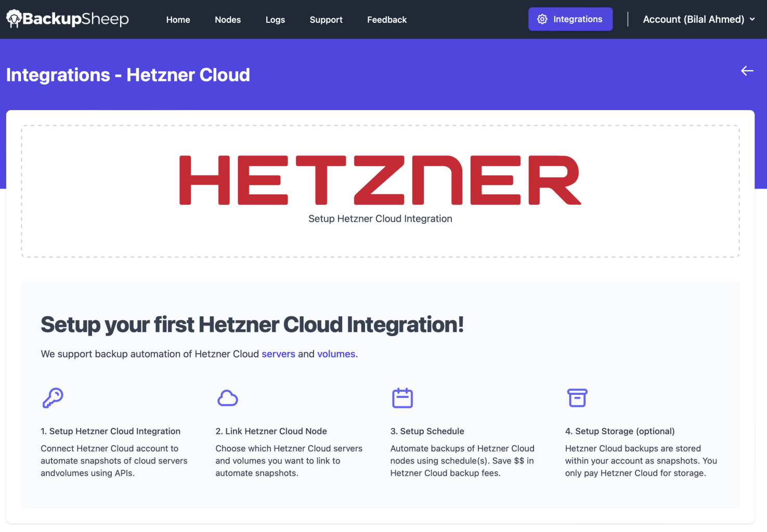Viewport: 767px width, 532px height.
Task: Click the 'Choose which Hetzner Cloud servers' description
Action: tap(289, 461)
